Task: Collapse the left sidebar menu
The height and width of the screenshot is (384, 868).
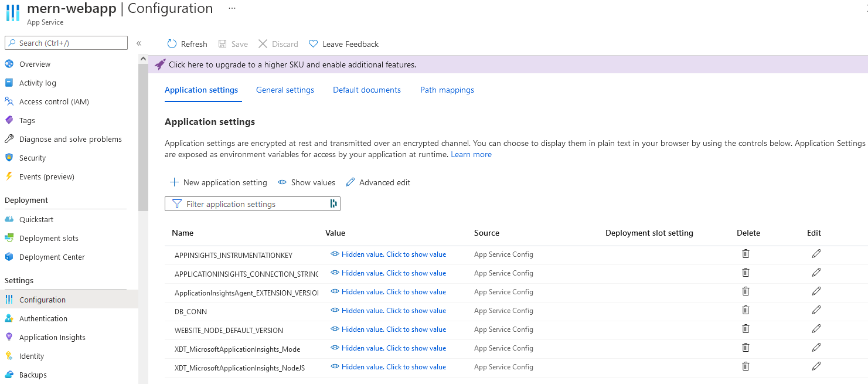Action: coord(139,43)
